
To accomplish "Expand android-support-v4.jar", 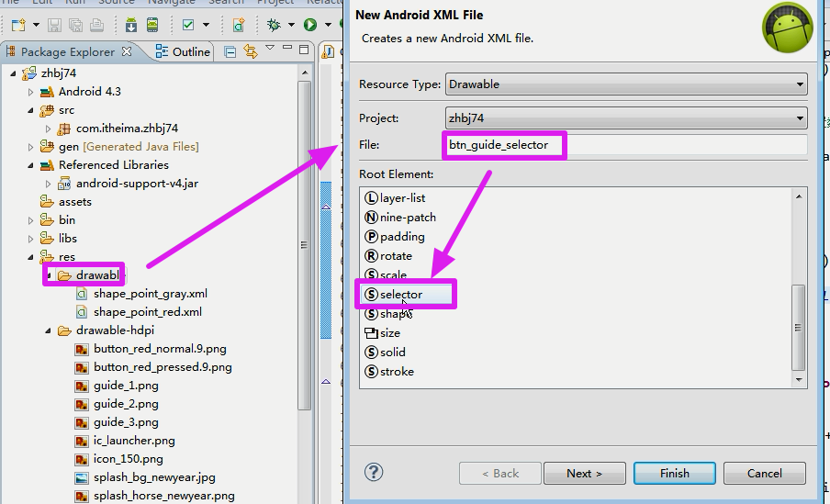I will 48,185.
